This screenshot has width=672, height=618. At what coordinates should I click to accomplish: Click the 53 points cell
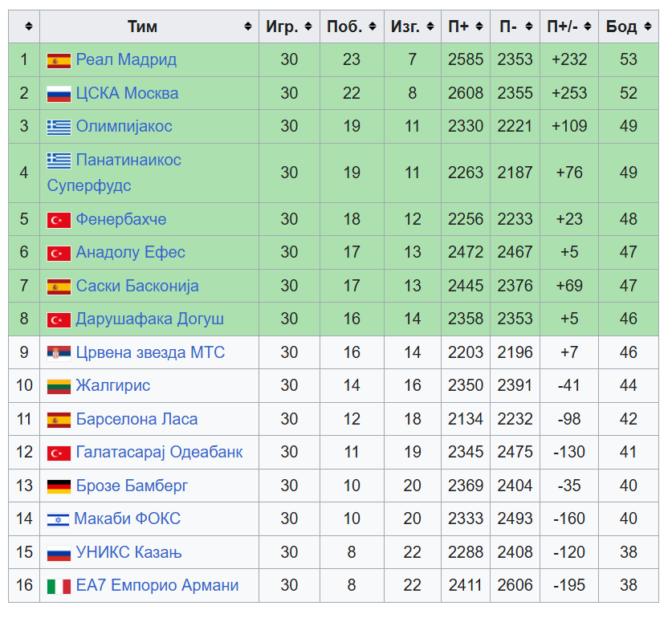click(x=629, y=59)
